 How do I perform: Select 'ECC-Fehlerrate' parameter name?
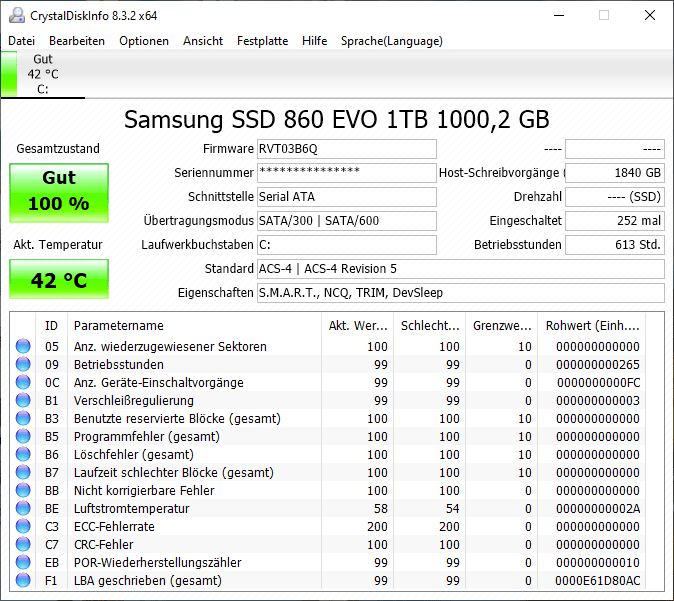(114, 527)
